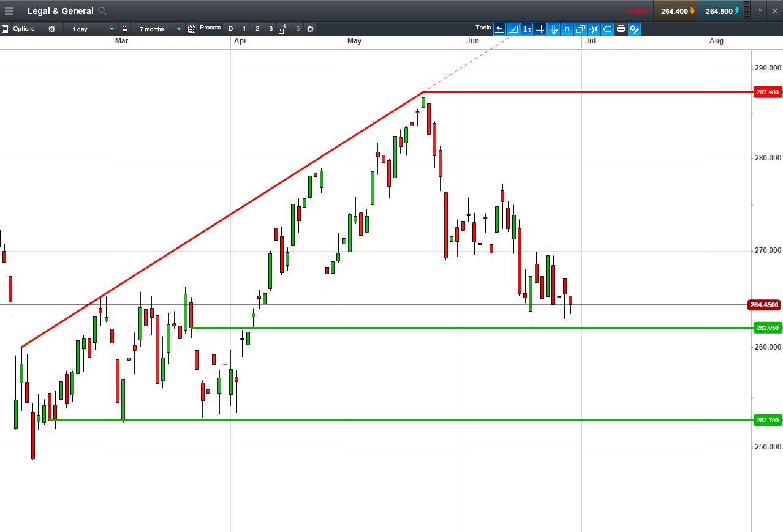
Task: Select preset 1
Action: click(x=244, y=29)
